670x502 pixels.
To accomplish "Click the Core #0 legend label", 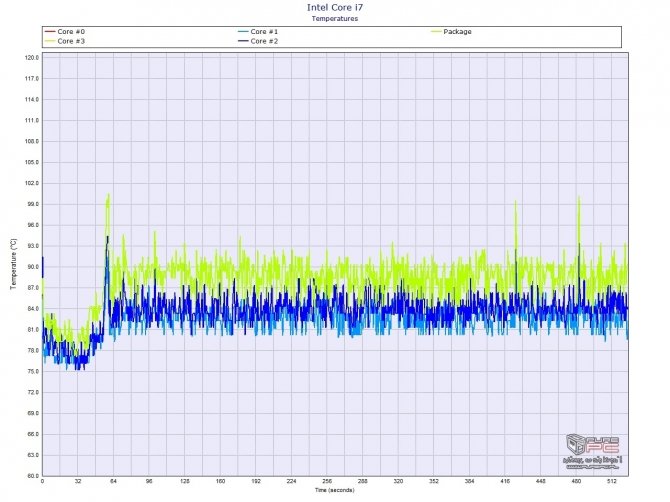I will (71, 32).
